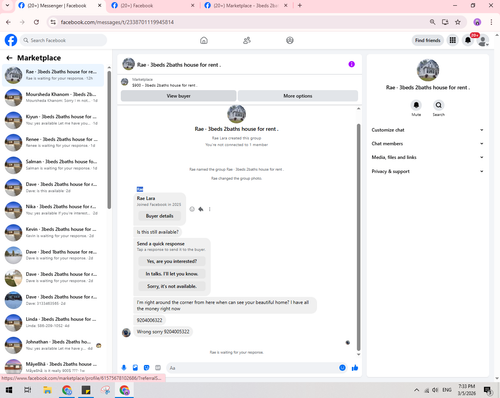Open the Johnathan conversation
Screen dimensions: 500x398
(x=53, y=345)
